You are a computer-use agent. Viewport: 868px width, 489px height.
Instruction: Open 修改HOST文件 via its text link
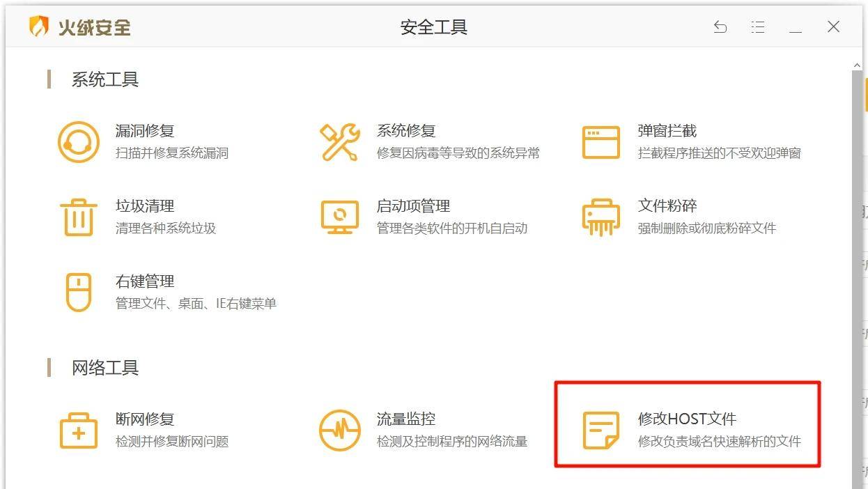[x=687, y=419]
